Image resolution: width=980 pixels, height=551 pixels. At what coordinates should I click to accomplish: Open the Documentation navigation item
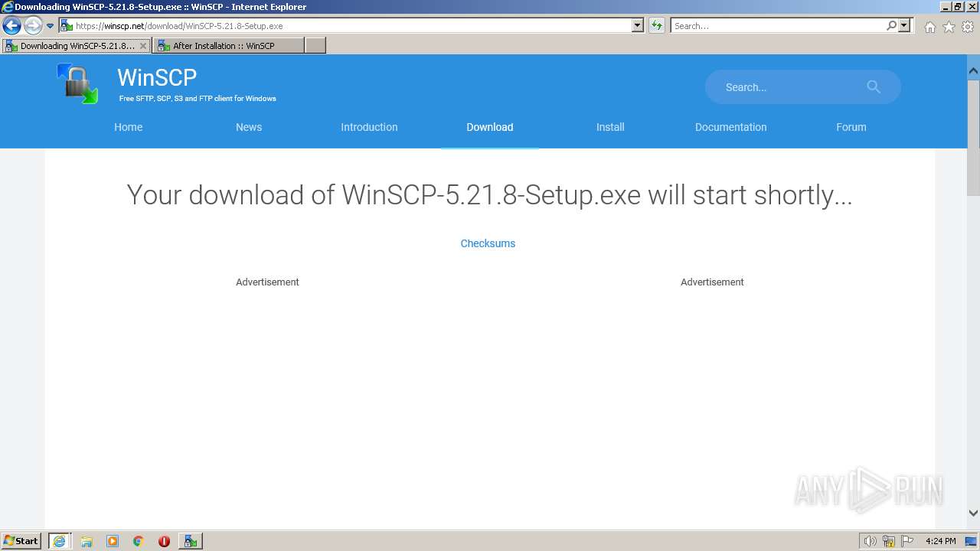point(730,127)
